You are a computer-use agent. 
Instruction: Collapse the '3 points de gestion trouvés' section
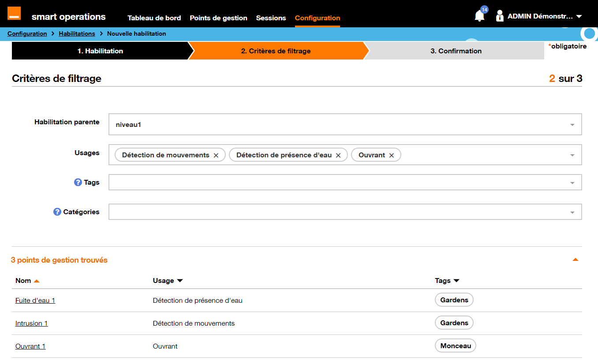[x=575, y=260]
